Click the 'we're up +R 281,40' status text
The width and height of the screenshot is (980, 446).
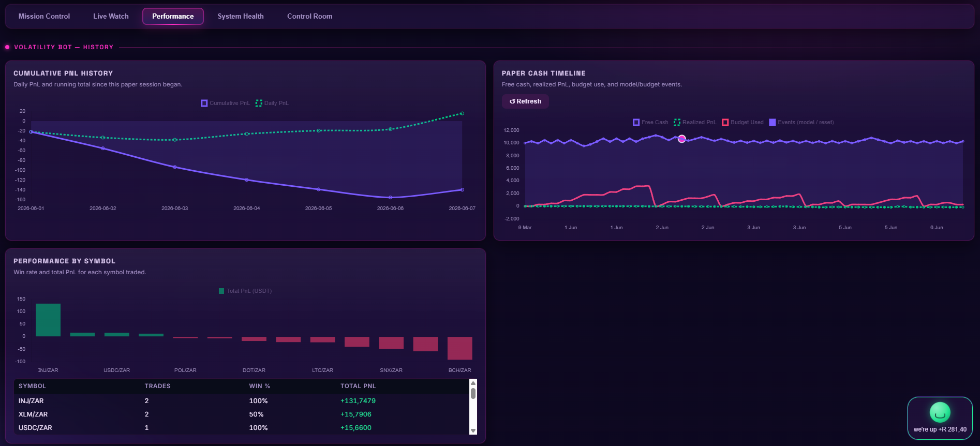940,429
